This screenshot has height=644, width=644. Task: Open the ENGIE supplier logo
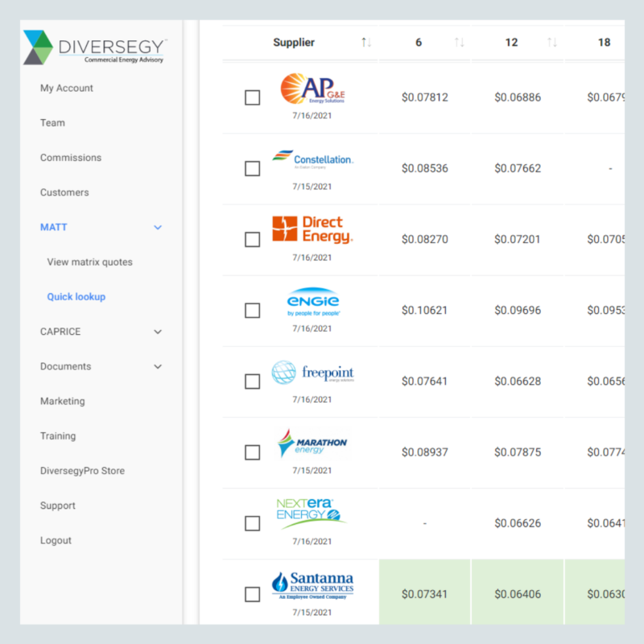(x=312, y=301)
